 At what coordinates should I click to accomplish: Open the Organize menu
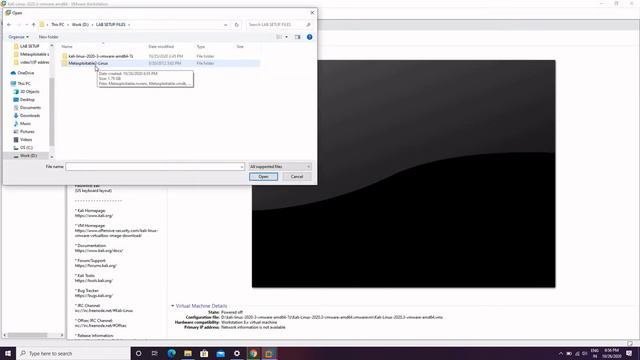click(x=19, y=37)
